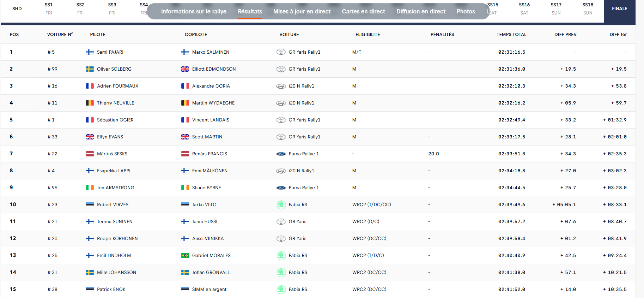
Task: Click Ford logo in Mārtiņš SESKS row
Action: tap(281, 154)
